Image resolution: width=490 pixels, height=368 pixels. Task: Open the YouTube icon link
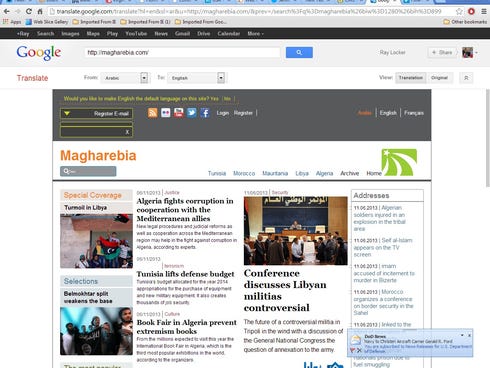[x=179, y=113]
